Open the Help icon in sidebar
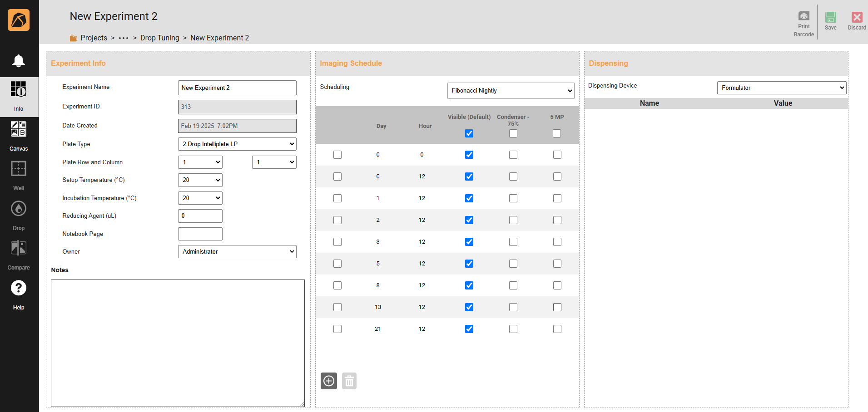 (19, 288)
